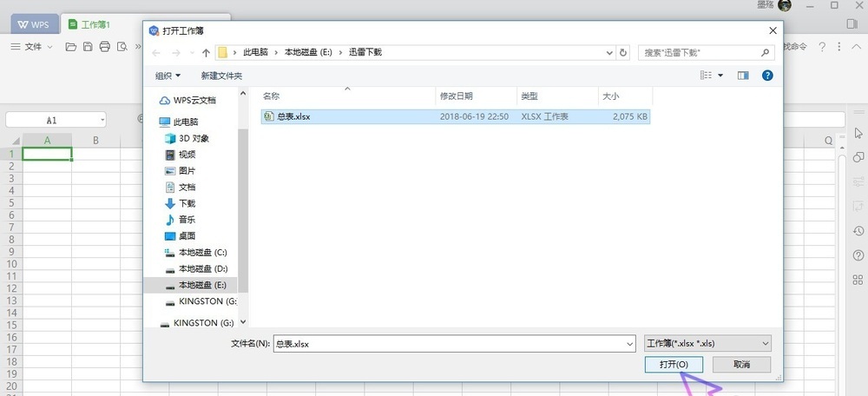Screen dimensions: 868x396
Task: Click the save icon in WPS toolbar
Action: click(x=88, y=47)
